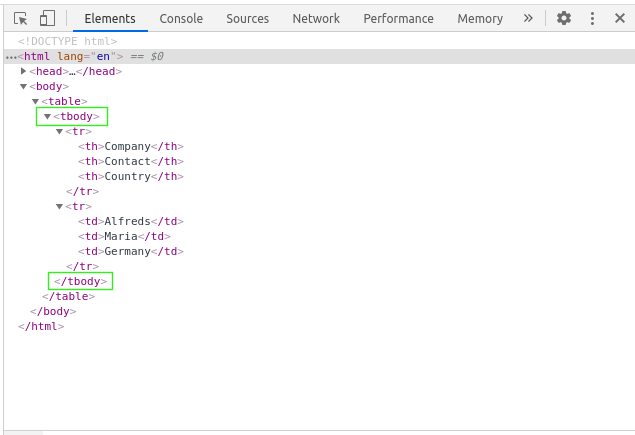Select the td Alfreds node

coord(131,221)
